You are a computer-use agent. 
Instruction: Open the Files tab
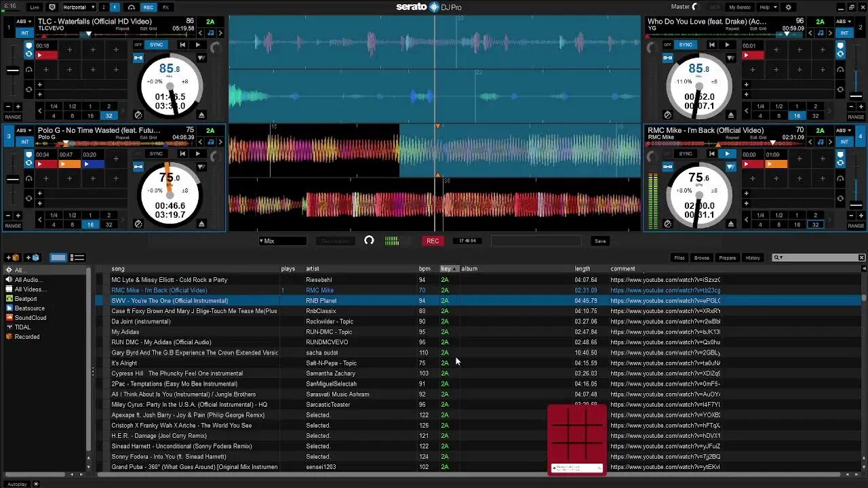tap(679, 258)
